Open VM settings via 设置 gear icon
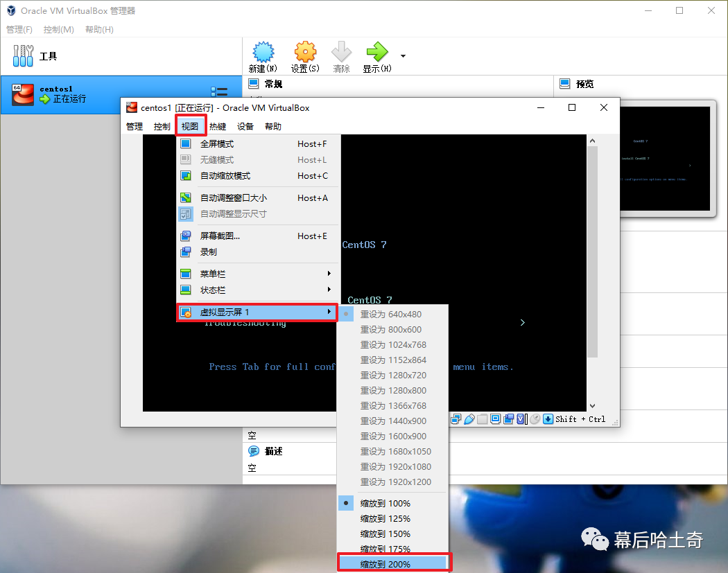Screen dimensions: 728x573 [305, 54]
